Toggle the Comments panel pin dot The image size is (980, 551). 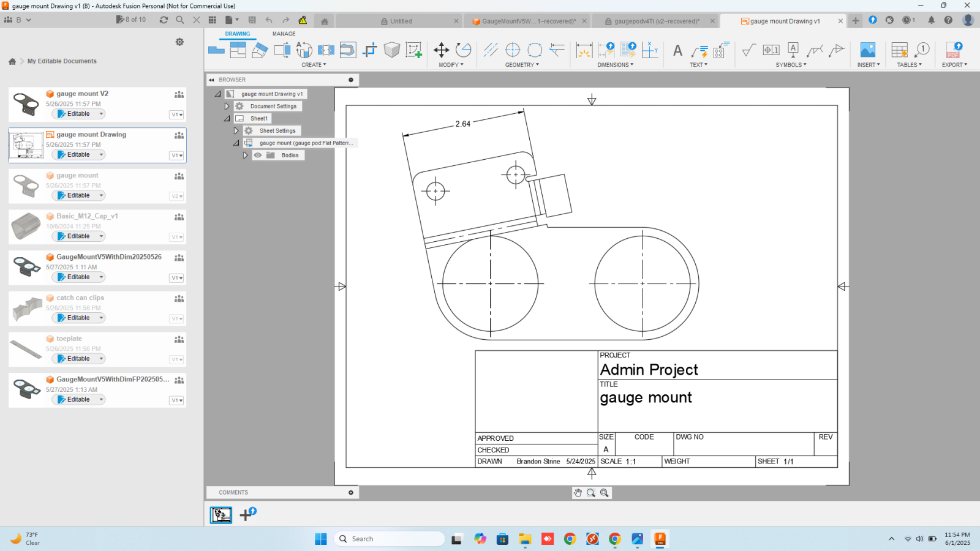[351, 492]
